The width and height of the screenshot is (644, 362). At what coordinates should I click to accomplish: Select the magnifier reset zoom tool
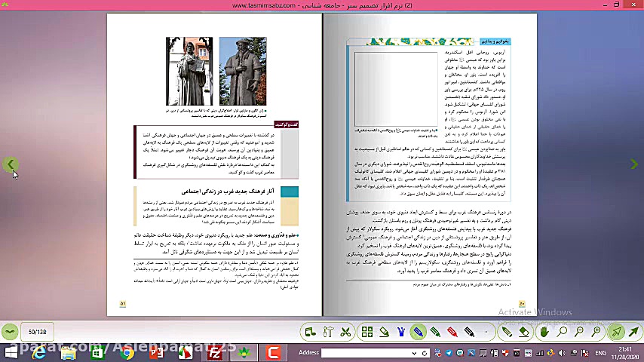[562, 332]
